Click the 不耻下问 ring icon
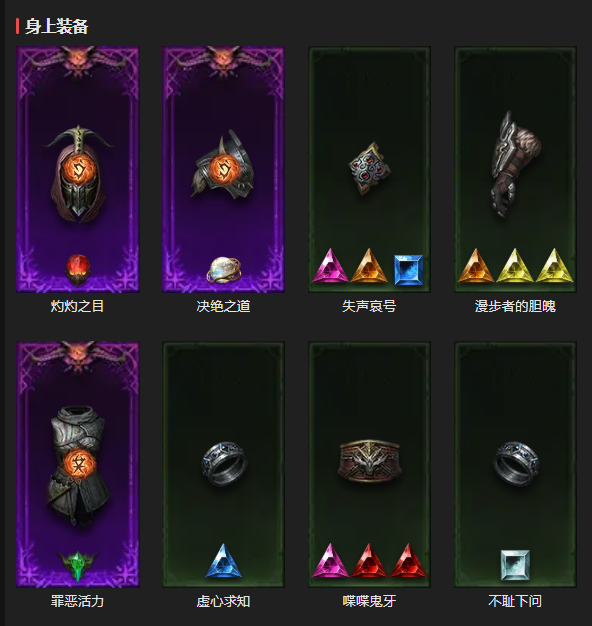Screen dimensions: 592x626 (x=516, y=464)
